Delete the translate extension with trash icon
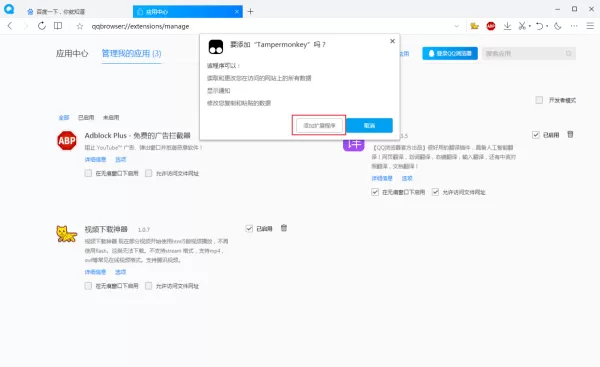Screen dimensions: 600x367 coord(570,134)
